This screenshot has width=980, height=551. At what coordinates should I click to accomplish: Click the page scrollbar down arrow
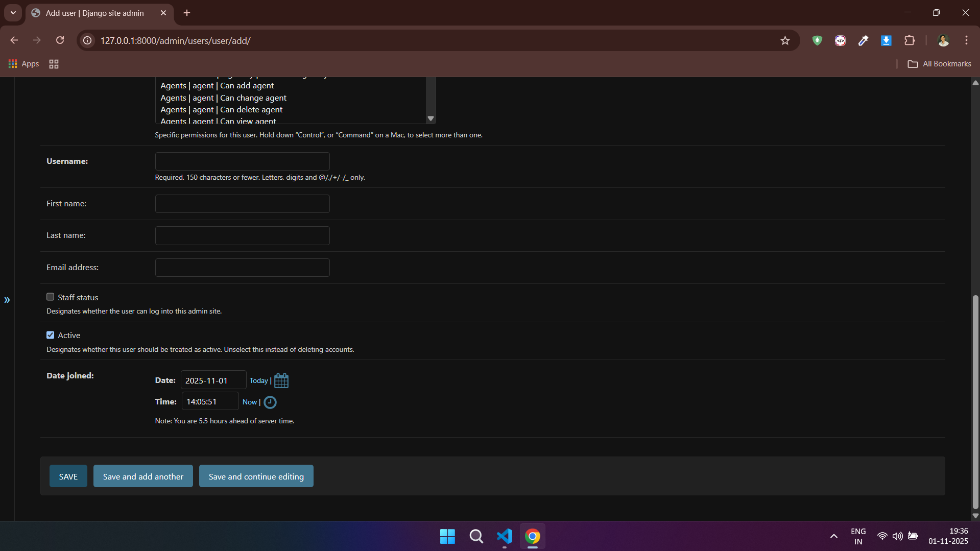point(975,516)
